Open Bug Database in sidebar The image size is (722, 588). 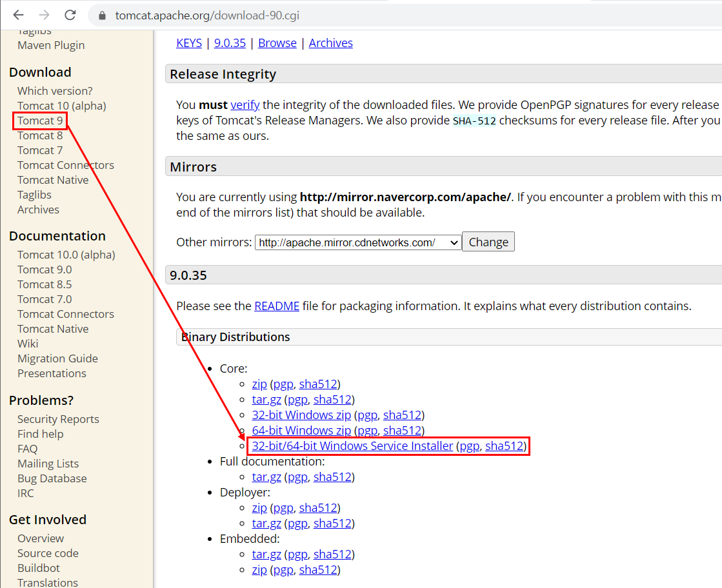(52, 478)
